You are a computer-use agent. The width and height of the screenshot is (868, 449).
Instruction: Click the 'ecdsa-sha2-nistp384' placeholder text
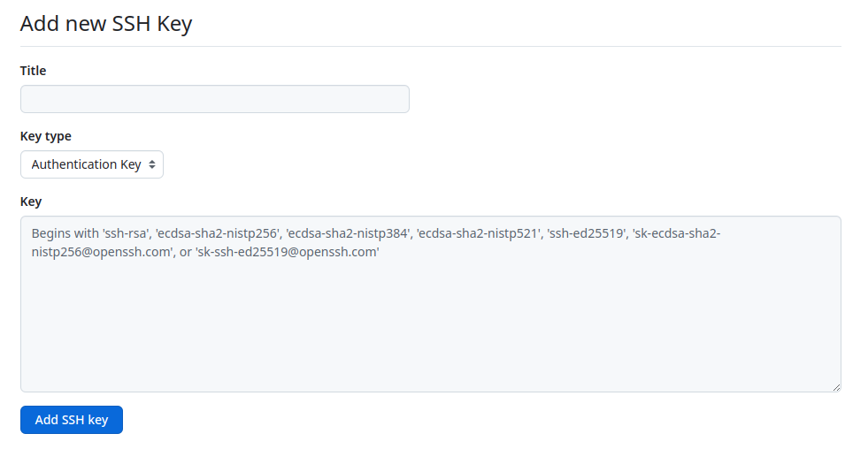[349, 234]
